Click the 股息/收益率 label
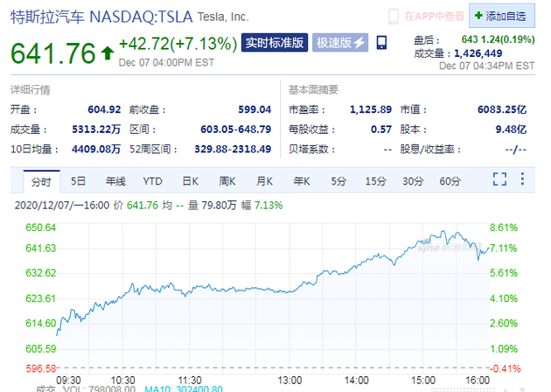Image resolution: width=551 pixels, height=392 pixels. tap(430, 149)
